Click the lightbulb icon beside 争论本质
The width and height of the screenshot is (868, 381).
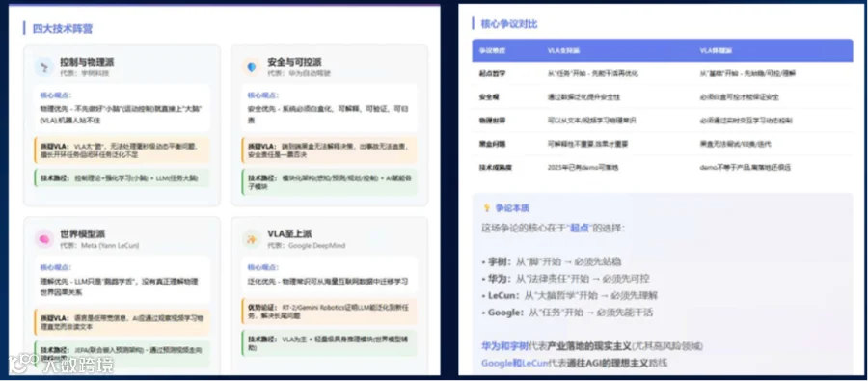487,208
